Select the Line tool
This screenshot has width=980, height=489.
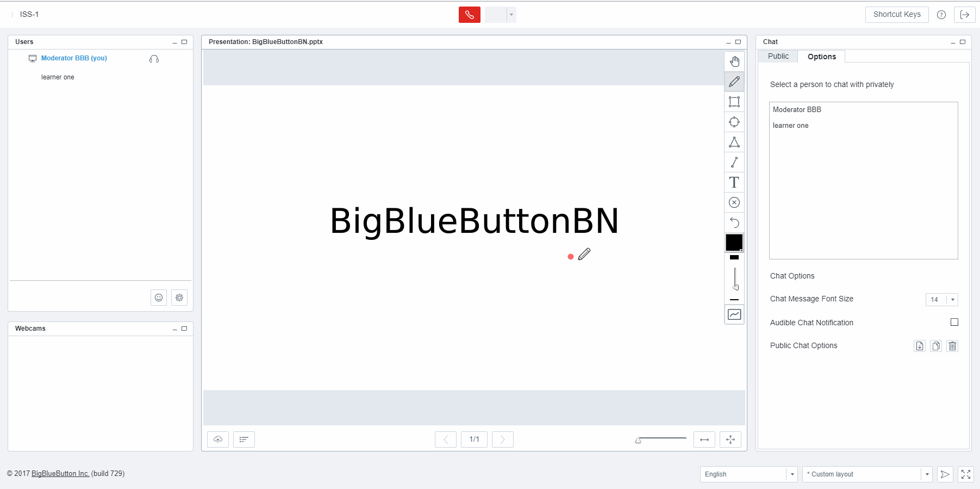click(734, 162)
